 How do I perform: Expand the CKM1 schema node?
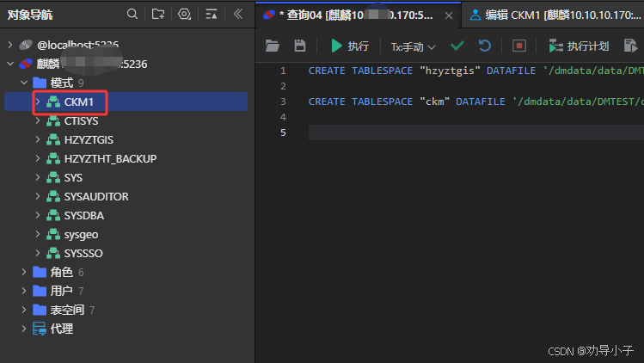37,102
